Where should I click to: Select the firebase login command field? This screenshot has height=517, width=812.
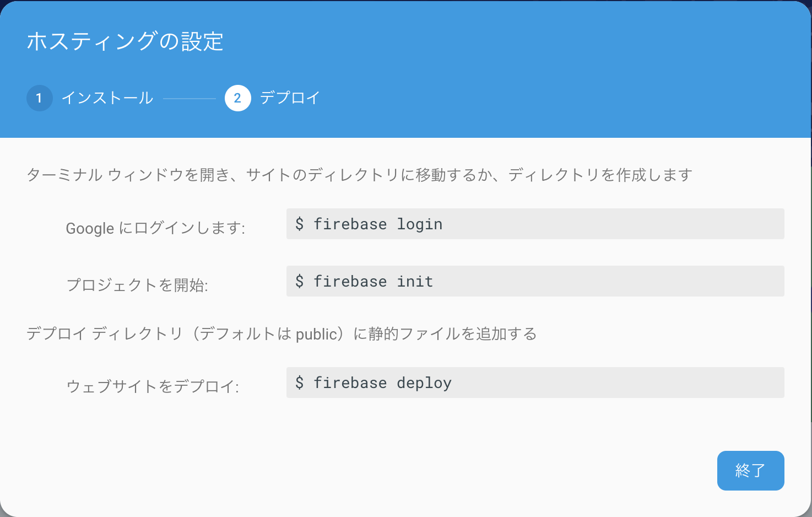pyautogui.click(x=534, y=224)
